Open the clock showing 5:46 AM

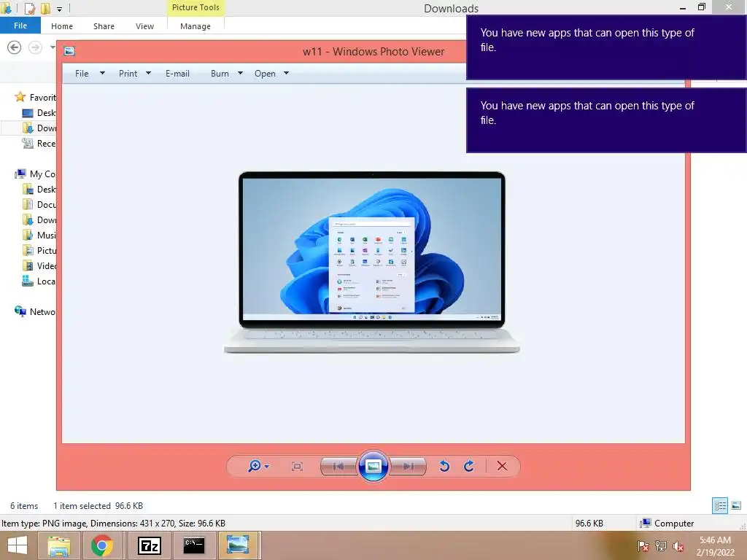(715, 546)
